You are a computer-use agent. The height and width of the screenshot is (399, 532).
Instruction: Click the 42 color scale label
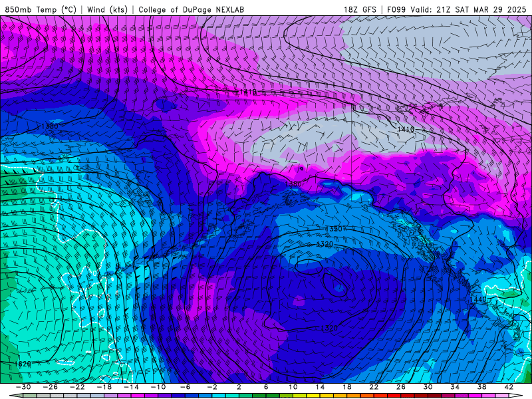coord(509,387)
